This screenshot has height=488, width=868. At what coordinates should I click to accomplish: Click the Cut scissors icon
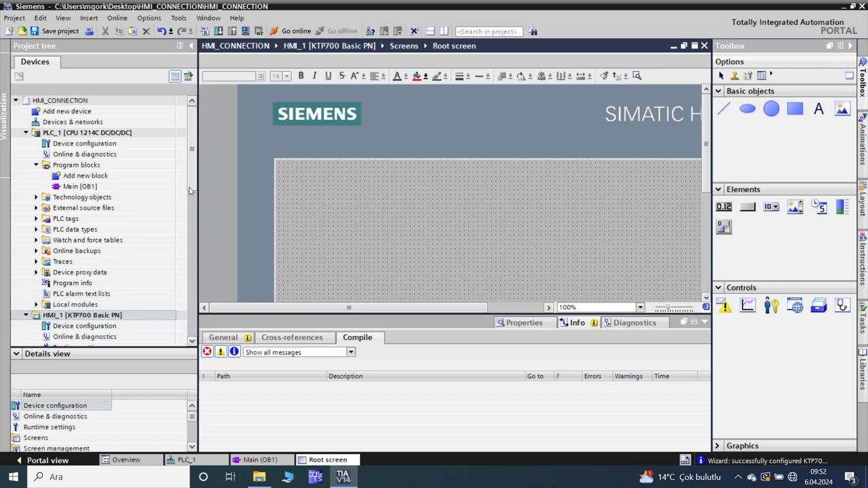coord(105,31)
